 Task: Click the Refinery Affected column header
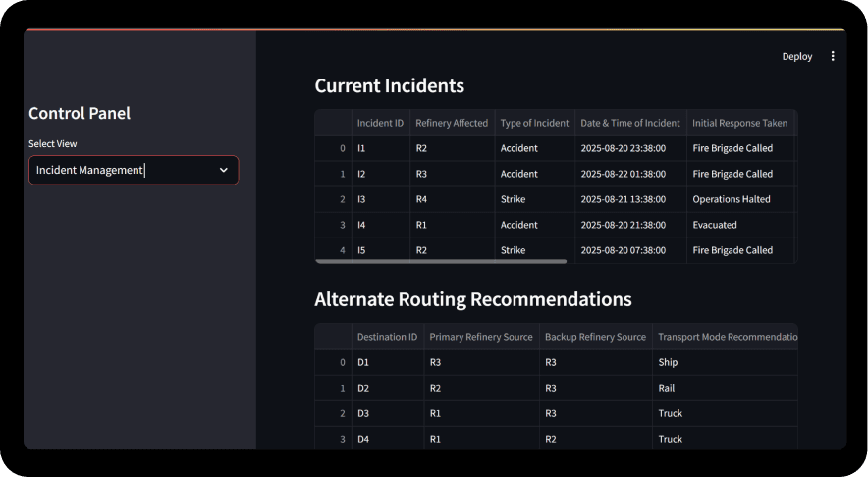click(451, 123)
